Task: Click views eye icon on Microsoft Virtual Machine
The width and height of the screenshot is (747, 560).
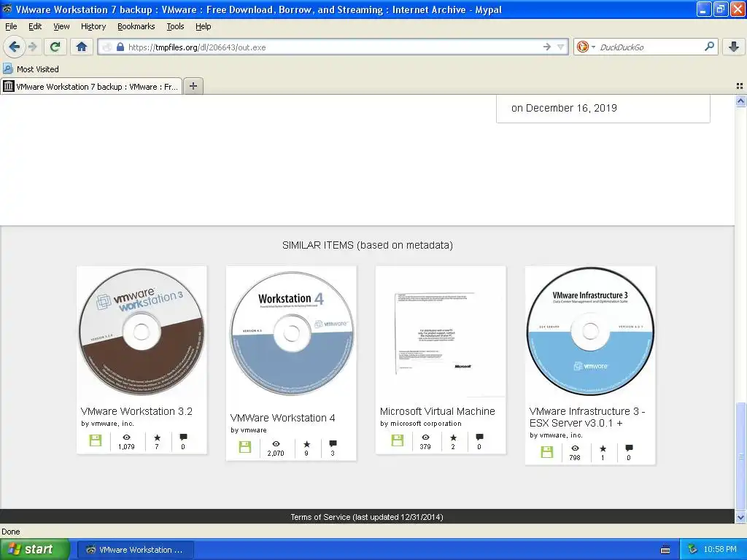Action: (425, 437)
